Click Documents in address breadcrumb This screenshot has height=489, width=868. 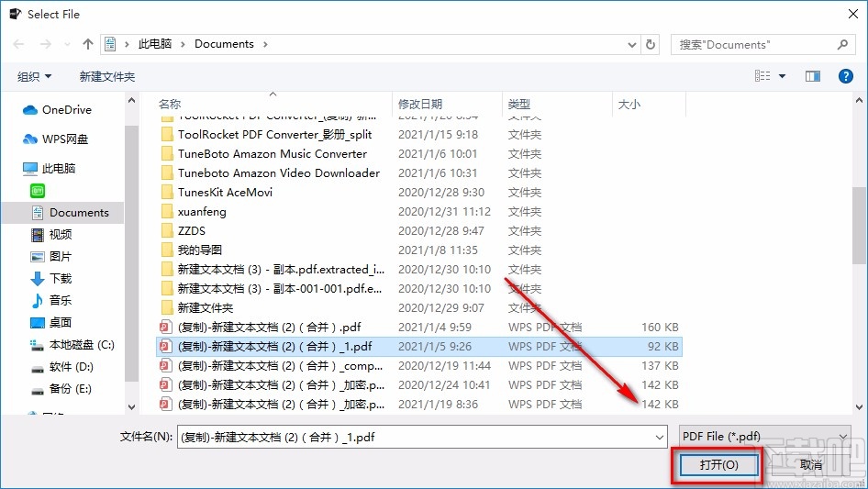point(224,44)
